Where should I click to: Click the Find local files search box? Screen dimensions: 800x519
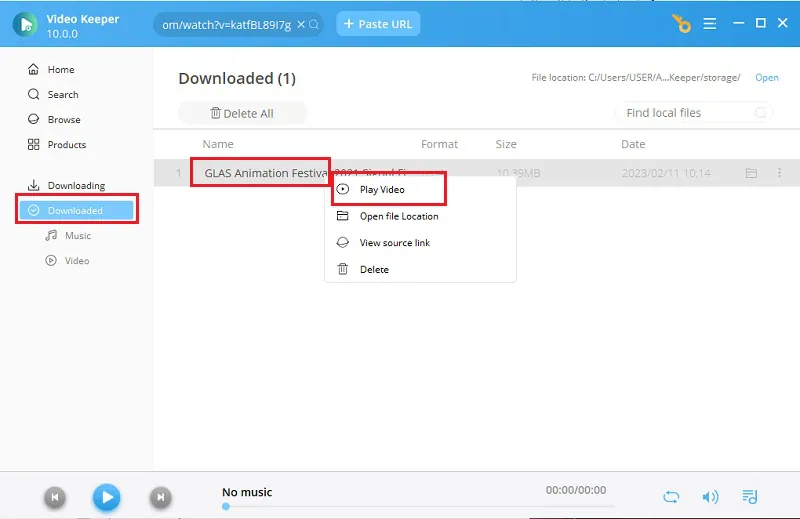tap(688, 113)
